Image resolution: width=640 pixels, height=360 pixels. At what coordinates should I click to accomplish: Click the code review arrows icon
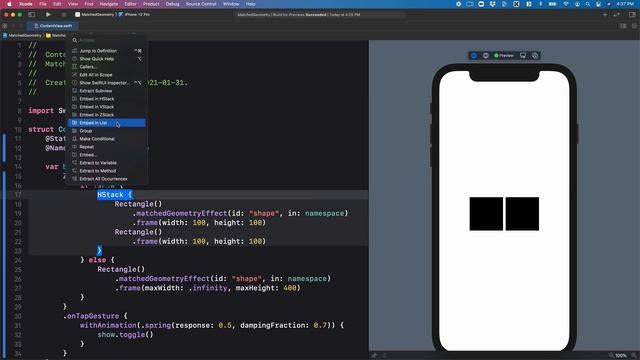617,15
